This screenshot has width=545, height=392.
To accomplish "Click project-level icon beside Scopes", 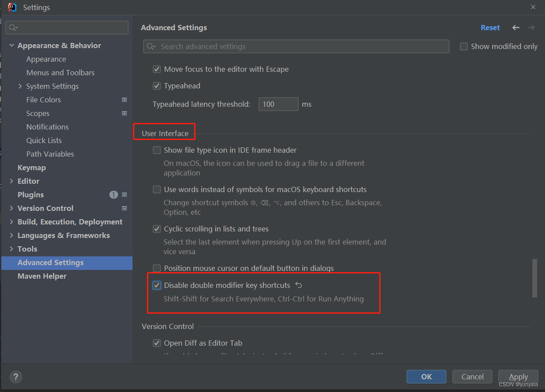I will click(x=124, y=113).
